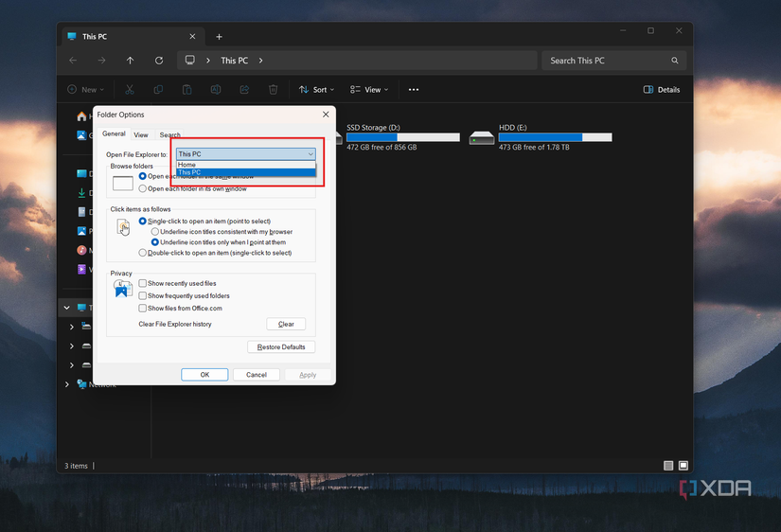
Task: Click the Paste clipboard icon
Action: click(x=186, y=90)
